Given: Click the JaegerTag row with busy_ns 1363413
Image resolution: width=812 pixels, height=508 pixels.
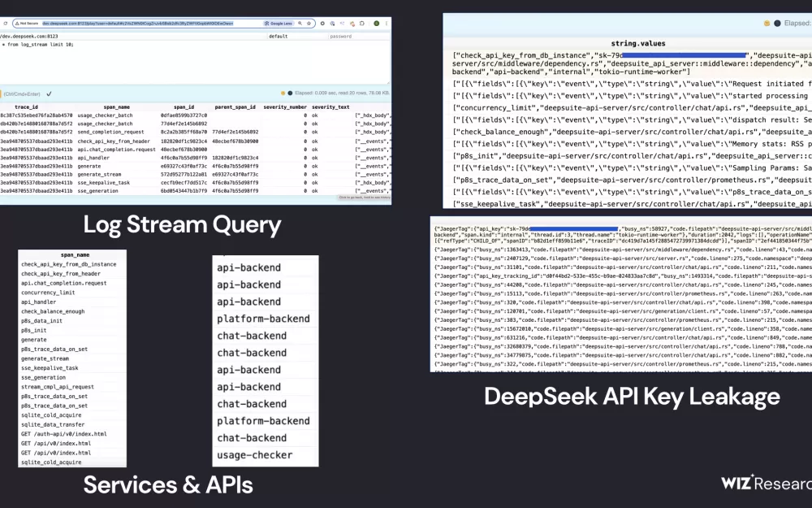Looking at the screenshot, I should (x=623, y=250).
